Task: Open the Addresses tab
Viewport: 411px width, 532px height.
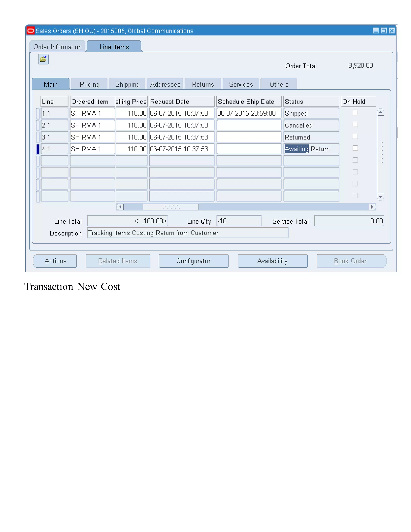Action: coord(165,84)
